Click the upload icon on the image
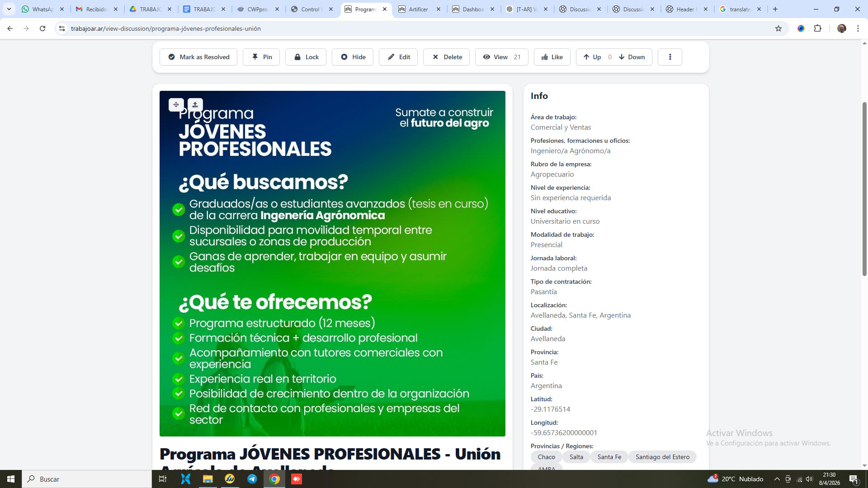The image size is (868, 488). 195,104
